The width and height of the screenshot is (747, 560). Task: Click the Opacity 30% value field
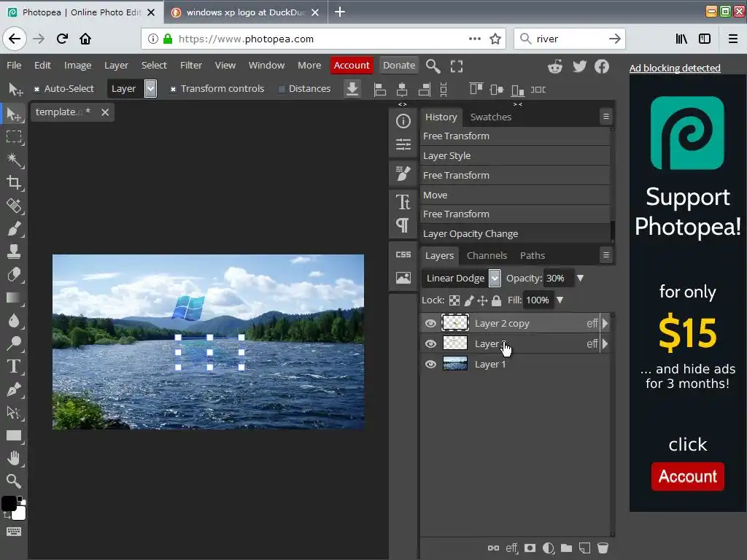coord(558,278)
